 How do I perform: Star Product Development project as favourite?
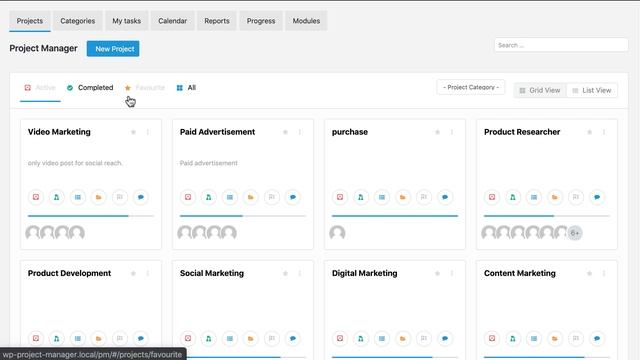[133, 273]
